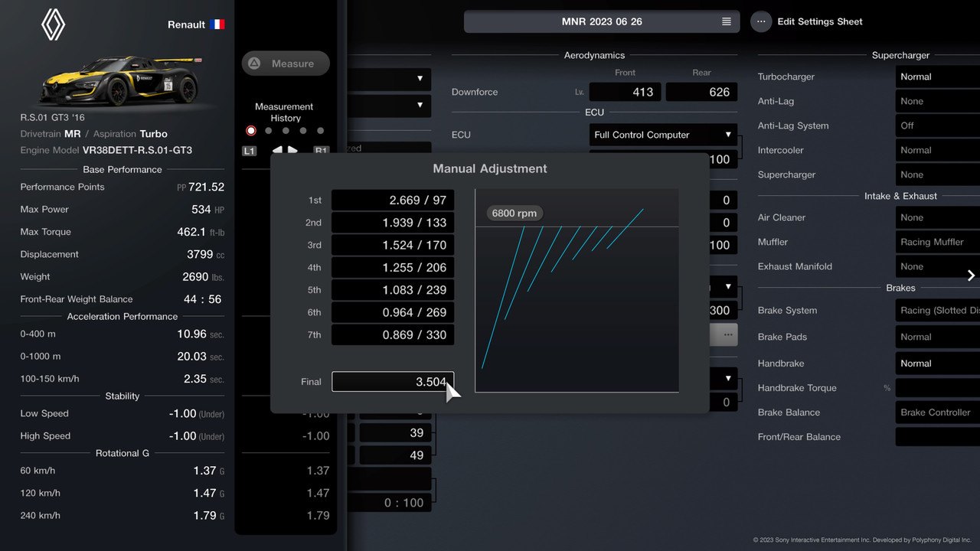Select the 0 : 100 balance field
The width and height of the screenshot is (980, 551).
point(389,503)
